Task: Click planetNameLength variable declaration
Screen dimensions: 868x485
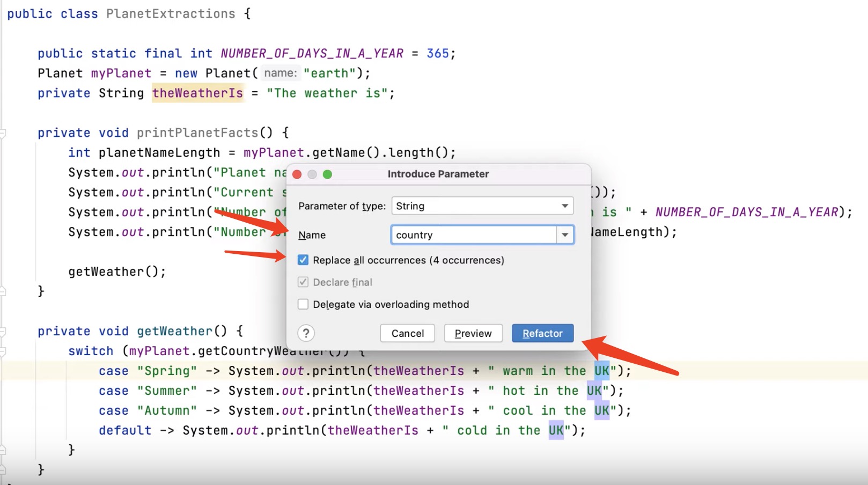Action: (x=159, y=153)
